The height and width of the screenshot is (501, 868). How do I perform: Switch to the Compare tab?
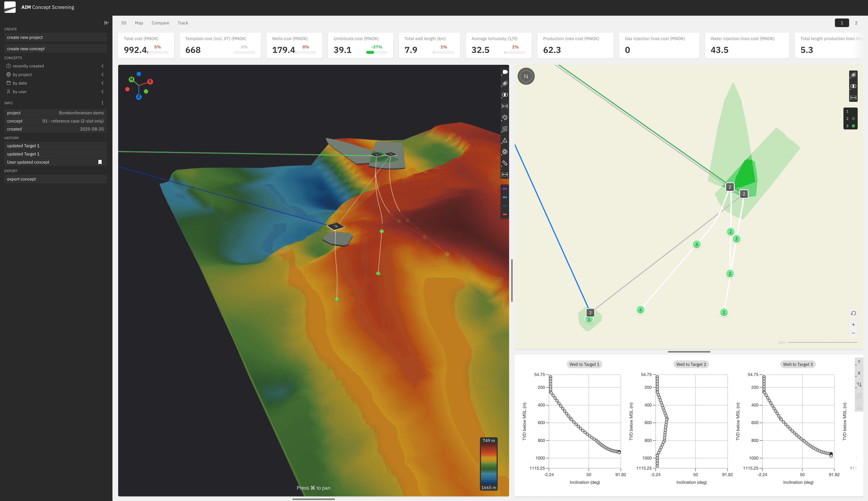point(160,23)
